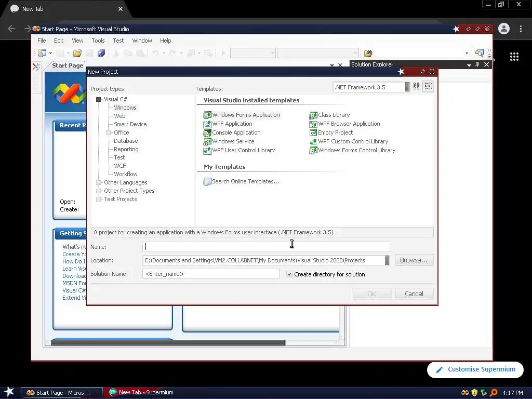Image resolution: width=532 pixels, height=399 pixels.
Task: Select Database project type
Action: (x=126, y=141)
